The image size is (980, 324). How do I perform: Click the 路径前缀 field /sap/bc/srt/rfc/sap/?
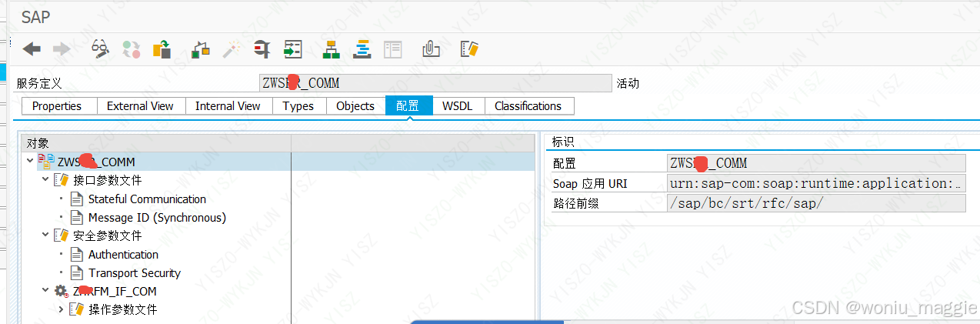tap(815, 203)
